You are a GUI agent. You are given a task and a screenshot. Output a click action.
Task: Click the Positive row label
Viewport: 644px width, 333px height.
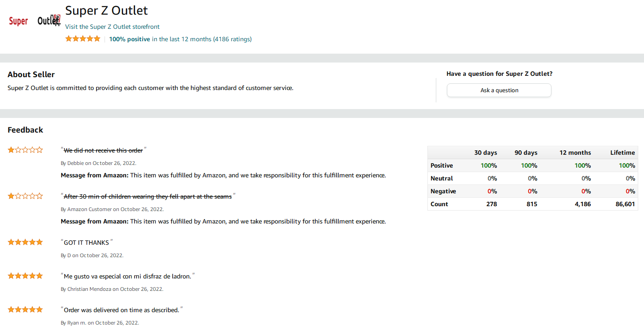(x=442, y=165)
